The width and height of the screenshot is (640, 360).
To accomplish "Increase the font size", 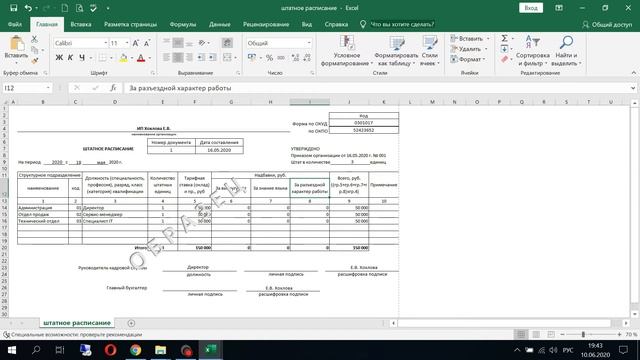I will click(136, 43).
